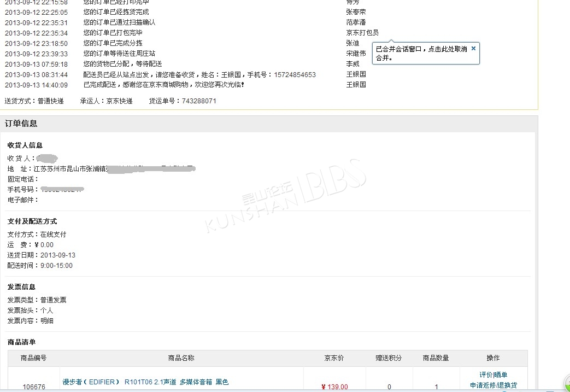Select timestamp 2013-09-13 14:40:09
570x392 pixels.
[x=37, y=85]
